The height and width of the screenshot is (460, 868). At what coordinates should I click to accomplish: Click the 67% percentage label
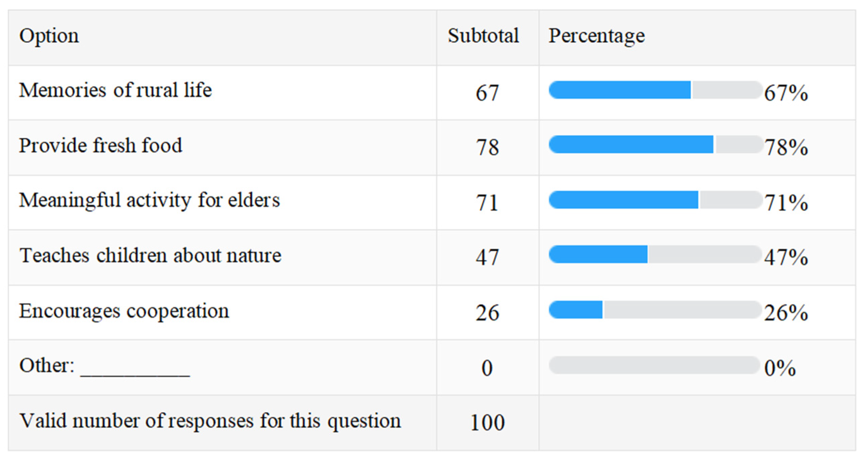[786, 93]
